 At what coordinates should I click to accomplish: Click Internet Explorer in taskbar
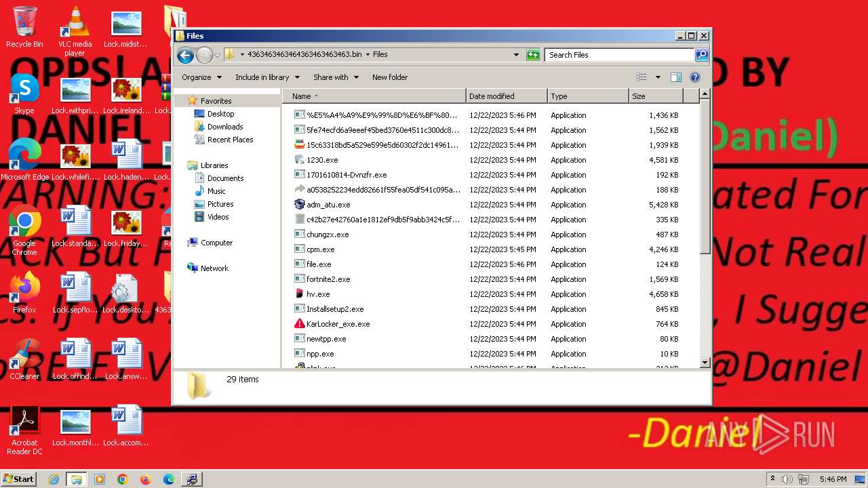(54, 479)
